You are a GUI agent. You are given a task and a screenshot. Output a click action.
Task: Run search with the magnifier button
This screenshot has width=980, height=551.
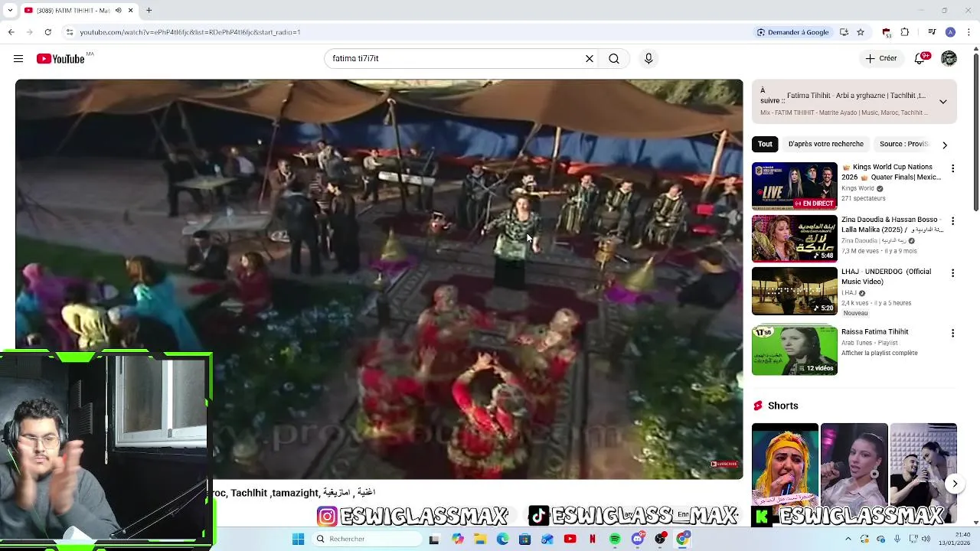(614, 58)
